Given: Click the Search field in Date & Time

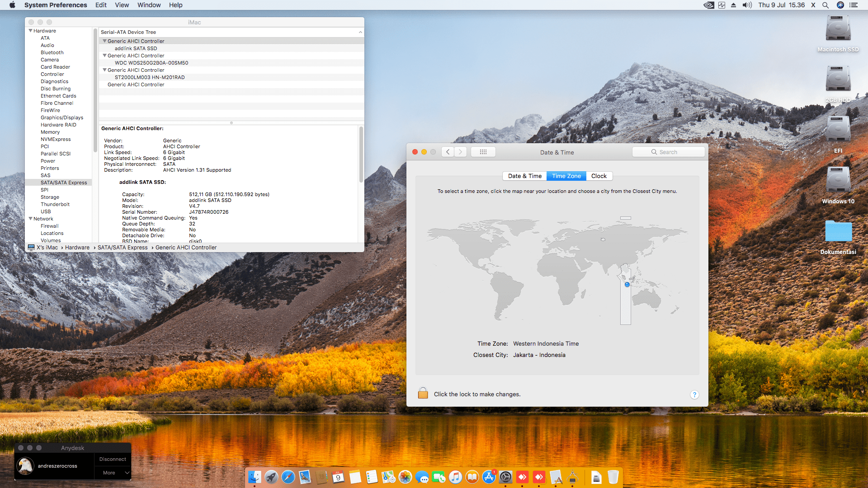Looking at the screenshot, I should tap(668, 152).
